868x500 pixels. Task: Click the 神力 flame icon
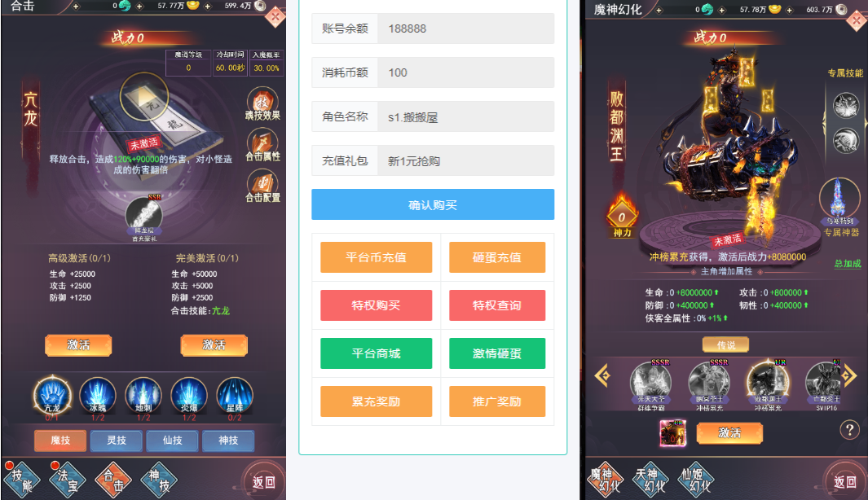pos(622,216)
